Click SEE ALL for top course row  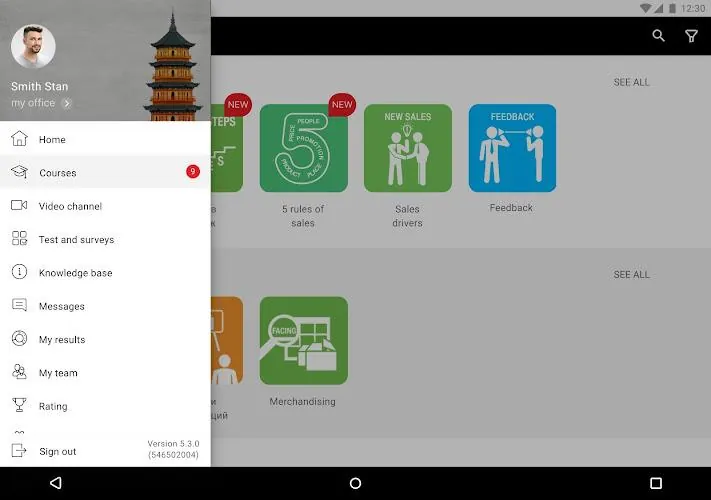631,82
